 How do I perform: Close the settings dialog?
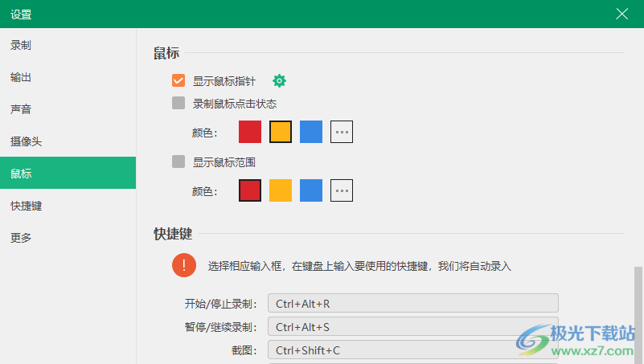click(621, 14)
